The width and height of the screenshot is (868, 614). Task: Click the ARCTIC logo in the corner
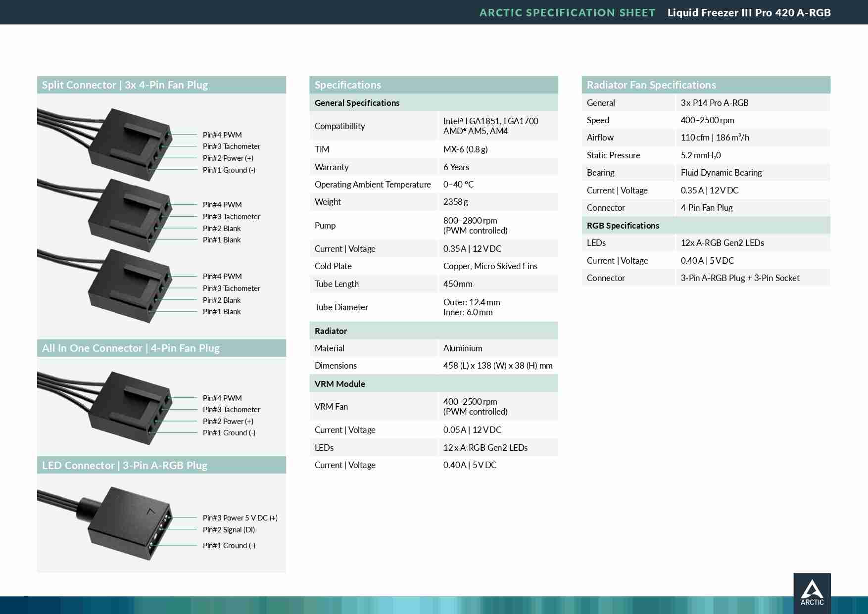click(x=812, y=593)
